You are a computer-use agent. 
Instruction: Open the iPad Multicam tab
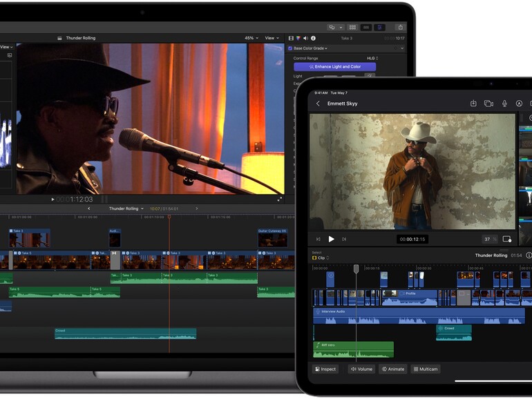point(426,369)
